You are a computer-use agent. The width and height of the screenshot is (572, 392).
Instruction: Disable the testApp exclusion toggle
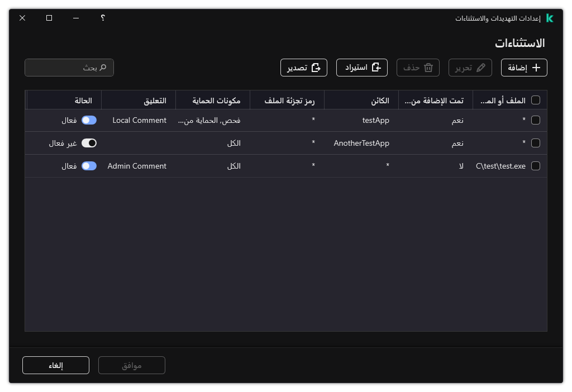click(x=88, y=120)
